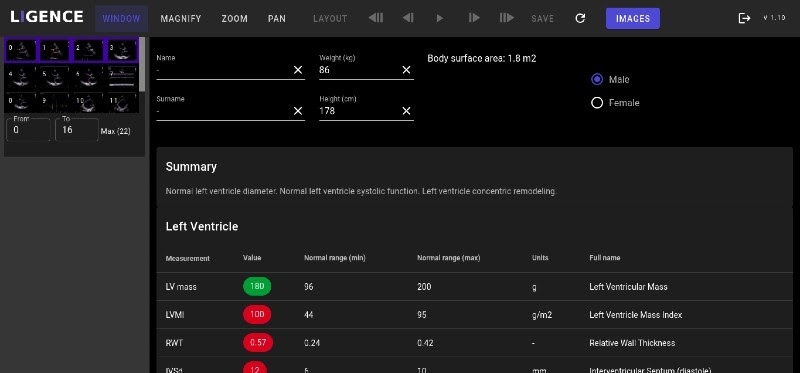Screen dimensions: 800x373
Task: Click 'Left Ventricle Mass Index' cell
Action: 635,315
